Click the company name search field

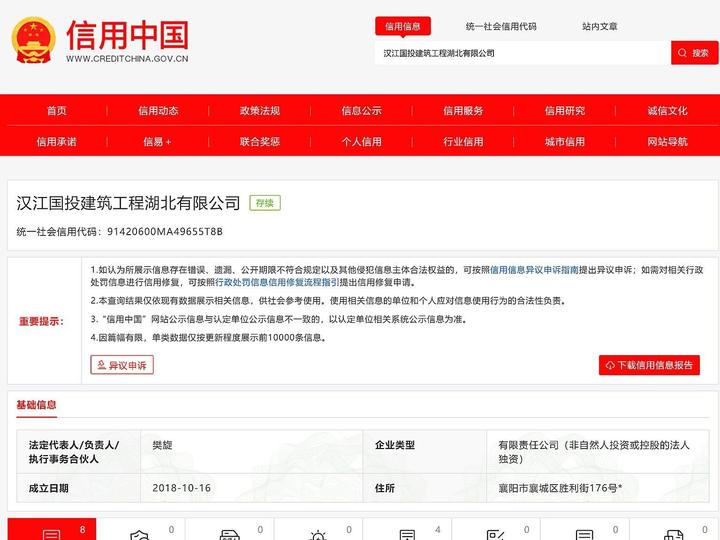pos(523,53)
